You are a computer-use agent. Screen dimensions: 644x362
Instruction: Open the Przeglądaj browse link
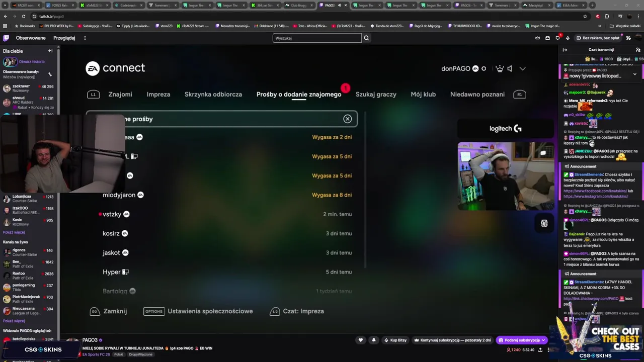tap(64, 38)
